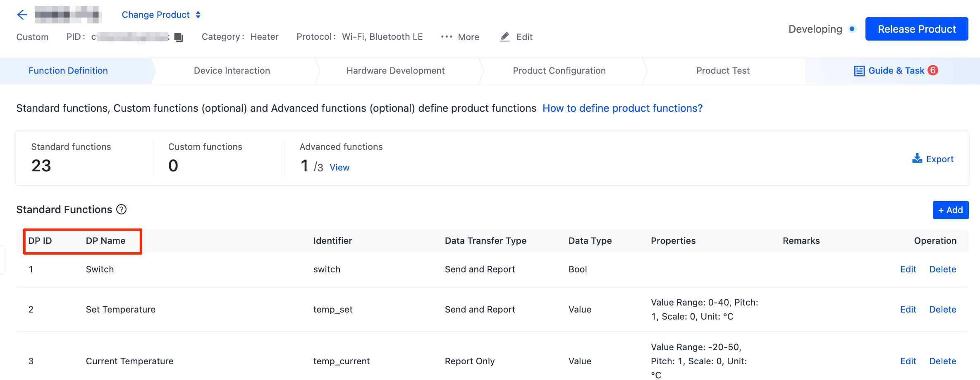Click the 'Data Transfer Type' column header

(485, 241)
